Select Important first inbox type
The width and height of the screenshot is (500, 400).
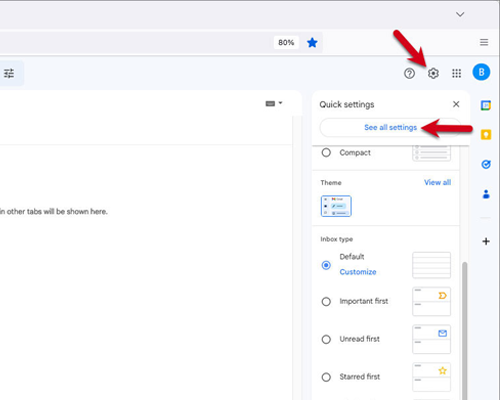click(326, 301)
